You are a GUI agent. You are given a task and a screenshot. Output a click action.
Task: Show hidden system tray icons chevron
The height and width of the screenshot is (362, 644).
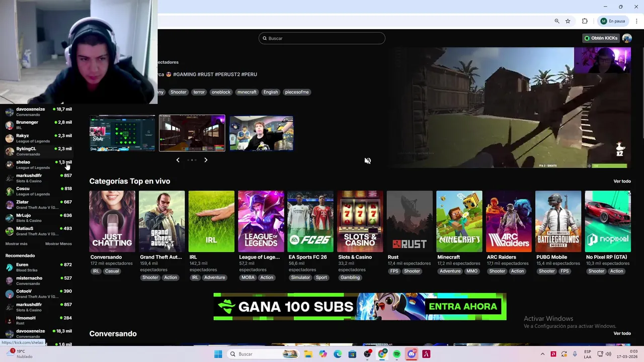[542, 354]
